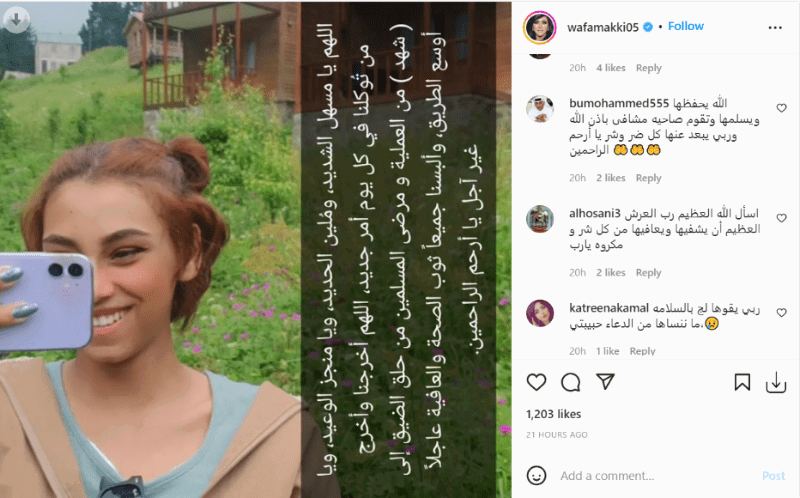Image resolution: width=800 pixels, height=498 pixels.
Task: View the 1,203 likes list
Action: point(554,414)
